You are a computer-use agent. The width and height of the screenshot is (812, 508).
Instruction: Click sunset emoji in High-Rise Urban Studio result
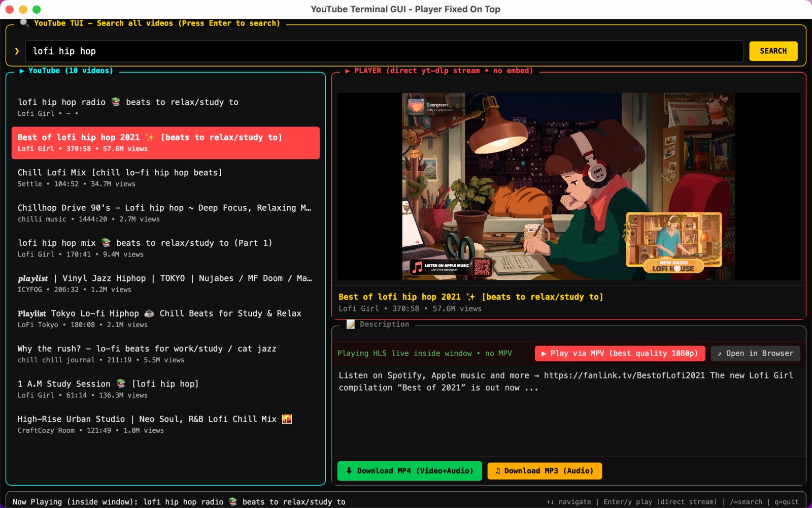pos(287,419)
